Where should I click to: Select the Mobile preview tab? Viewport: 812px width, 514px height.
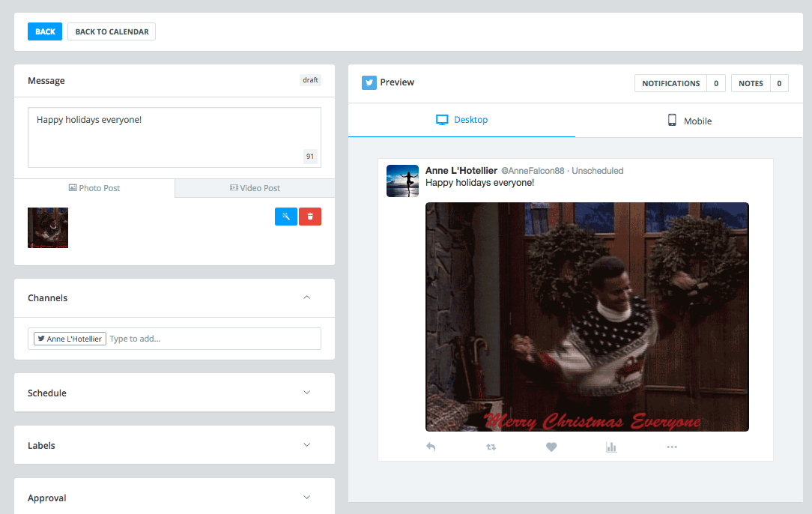coord(688,120)
